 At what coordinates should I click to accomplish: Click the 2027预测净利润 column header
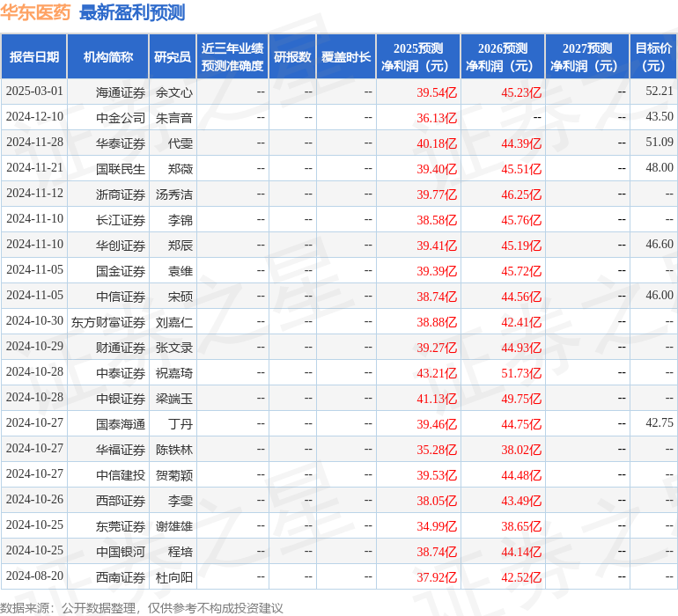[587, 56]
